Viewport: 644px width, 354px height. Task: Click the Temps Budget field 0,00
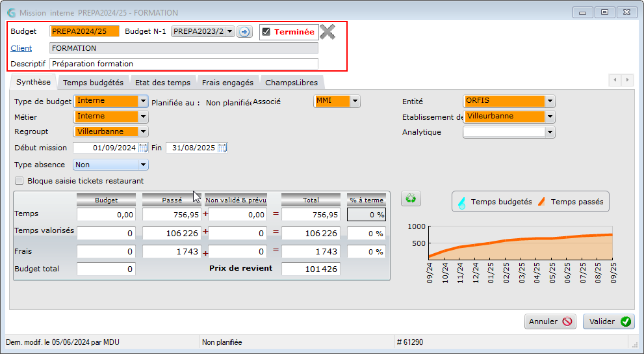[106, 215]
